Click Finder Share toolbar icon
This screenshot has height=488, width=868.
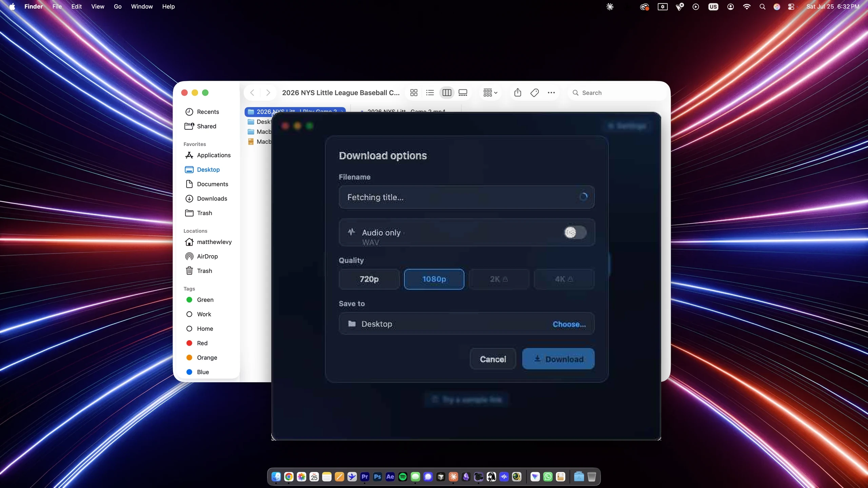[x=517, y=93]
